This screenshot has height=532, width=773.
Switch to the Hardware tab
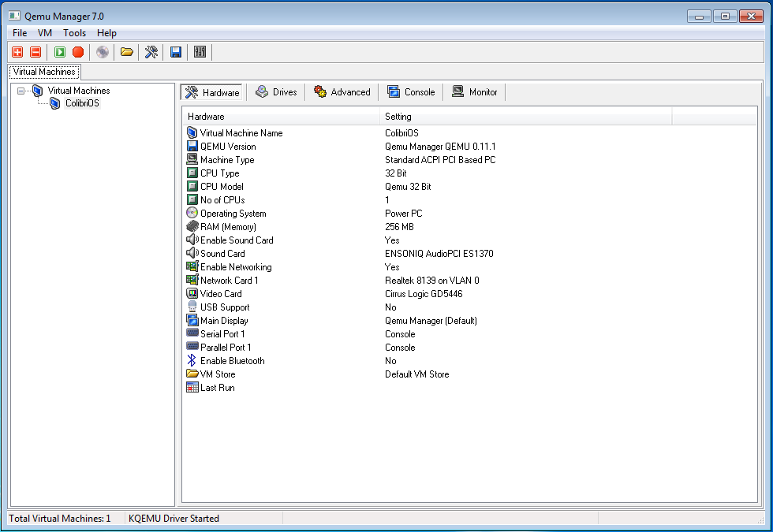point(212,92)
